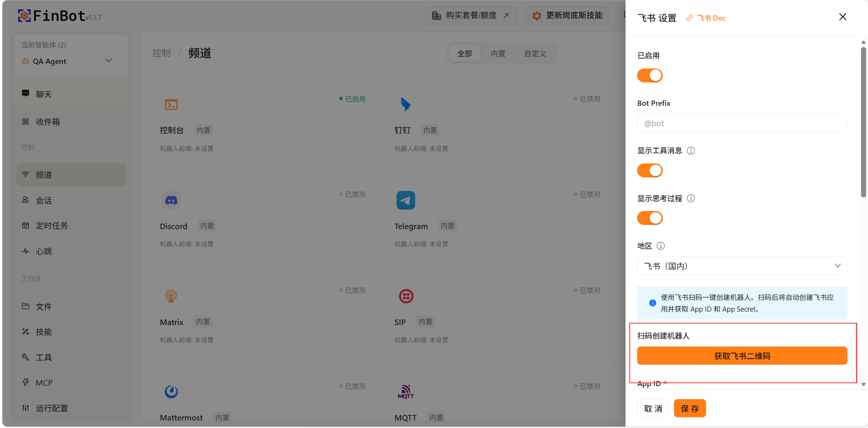Open Runtime Config (运行配置) in sidebar
Viewport: 868px width, 428px height.
[x=71, y=408]
